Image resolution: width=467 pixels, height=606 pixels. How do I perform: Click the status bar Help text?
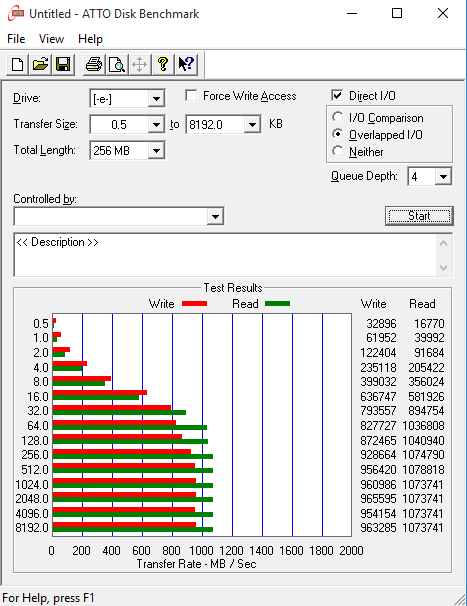point(48,598)
